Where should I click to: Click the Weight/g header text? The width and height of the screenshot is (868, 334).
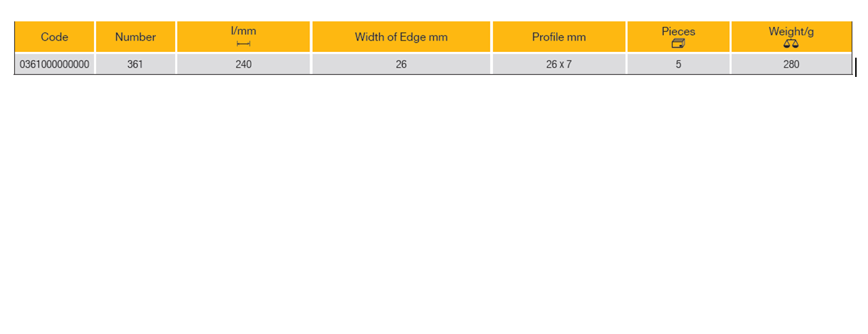tap(790, 31)
